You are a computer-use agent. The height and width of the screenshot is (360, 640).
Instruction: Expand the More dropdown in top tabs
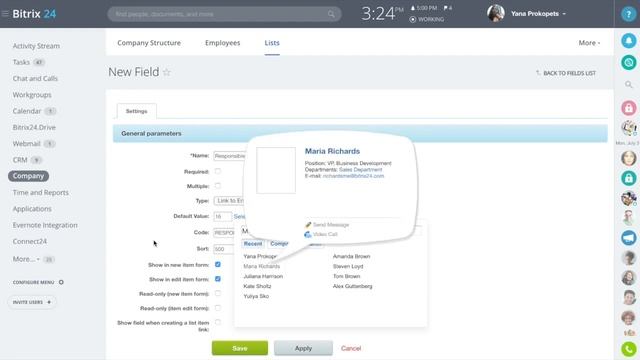[589, 43]
